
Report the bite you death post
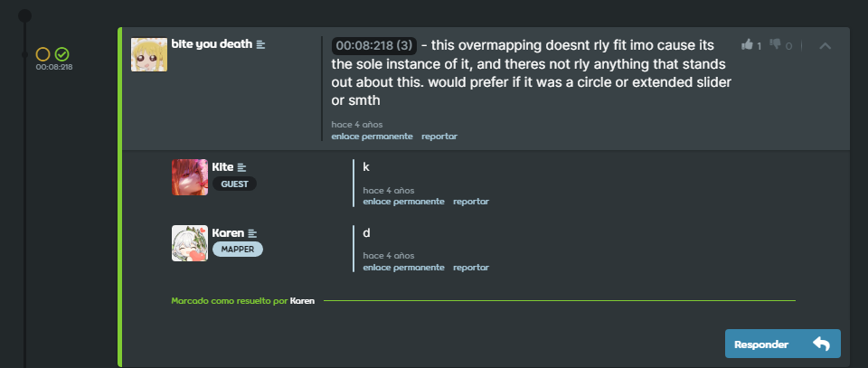coord(439,137)
